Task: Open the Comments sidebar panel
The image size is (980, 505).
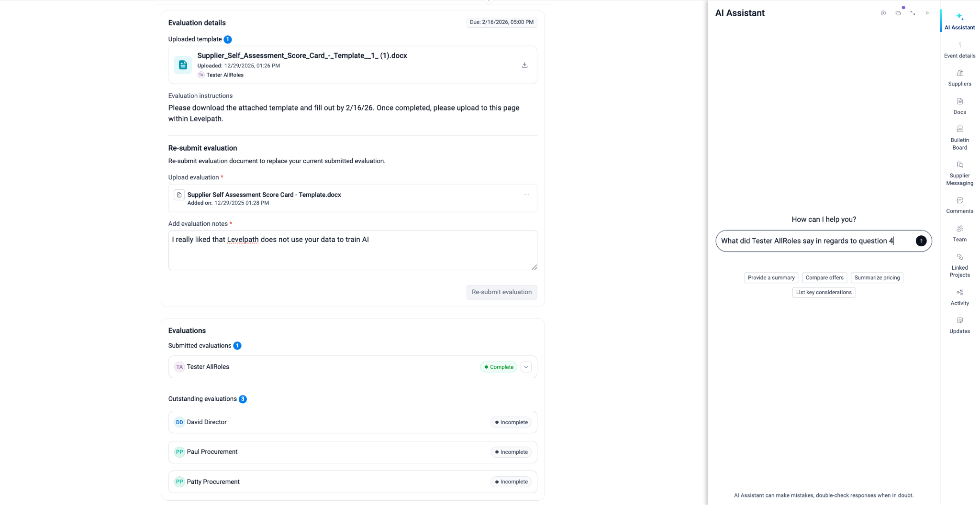Action: coord(959,205)
